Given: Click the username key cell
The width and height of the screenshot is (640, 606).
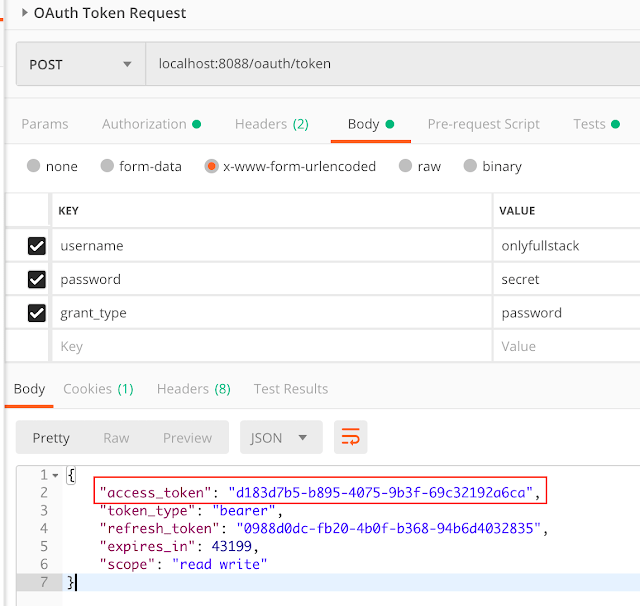Looking at the screenshot, I should (272, 246).
